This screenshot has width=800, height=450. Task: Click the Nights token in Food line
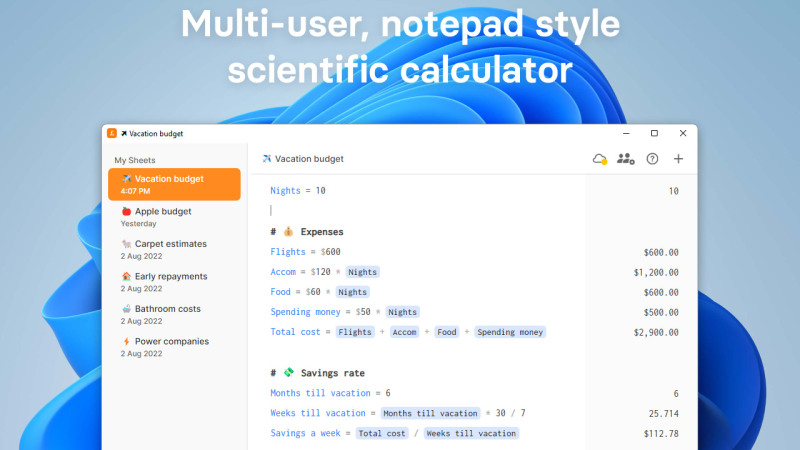click(353, 292)
